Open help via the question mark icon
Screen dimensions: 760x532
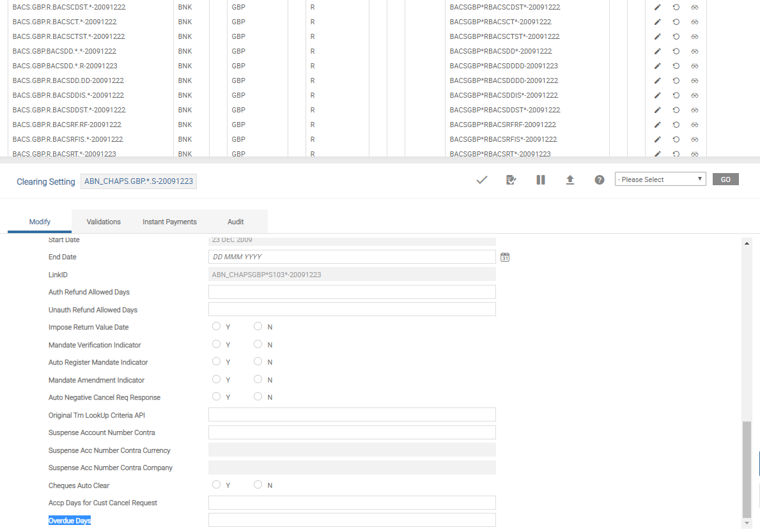(600, 180)
